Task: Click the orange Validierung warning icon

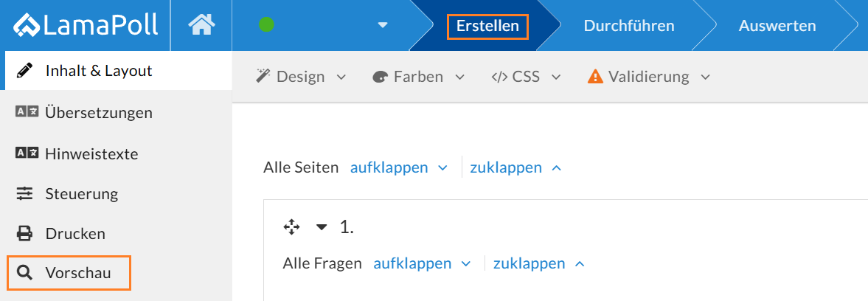Action: [595, 76]
